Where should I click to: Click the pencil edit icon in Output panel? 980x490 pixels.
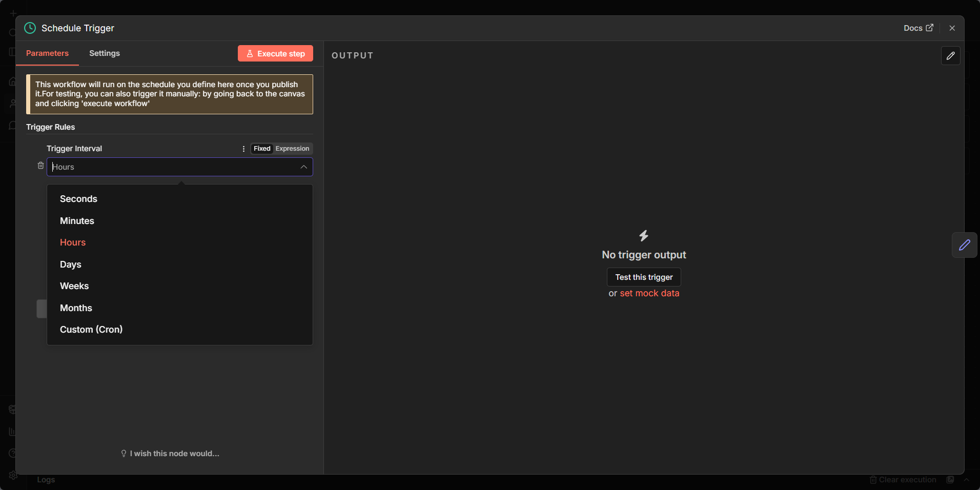tap(950, 56)
